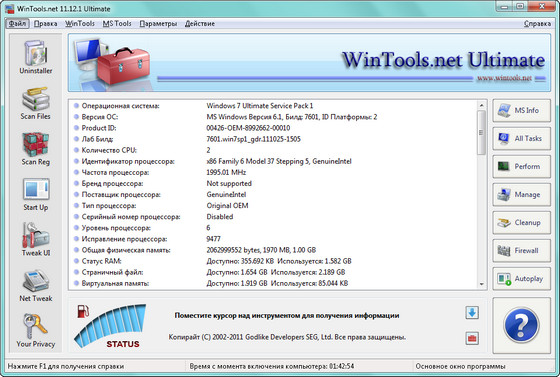This screenshot has width=560, height=377.
Task: Click the Godlike Developers copyright text
Action: click(x=287, y=337)
